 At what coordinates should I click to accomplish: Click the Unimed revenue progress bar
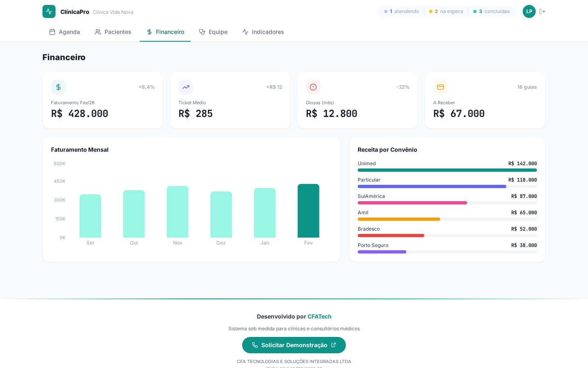click(447, 170)
